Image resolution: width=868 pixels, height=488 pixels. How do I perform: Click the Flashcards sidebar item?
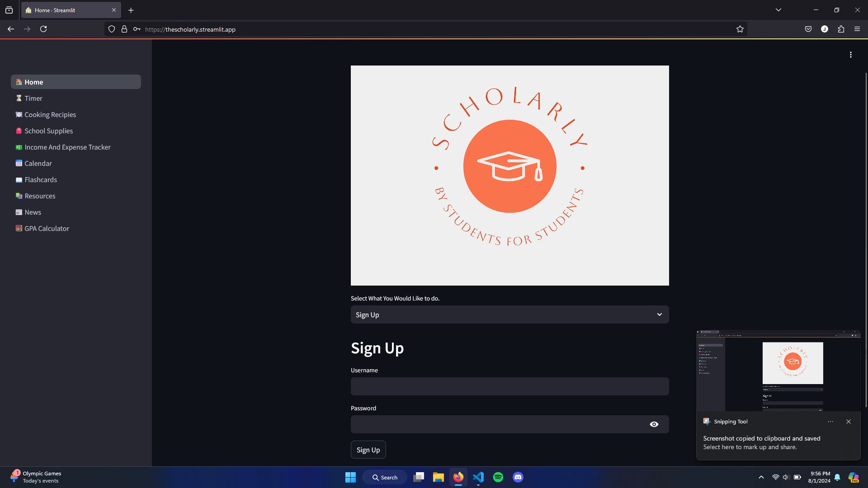[41, 180]
